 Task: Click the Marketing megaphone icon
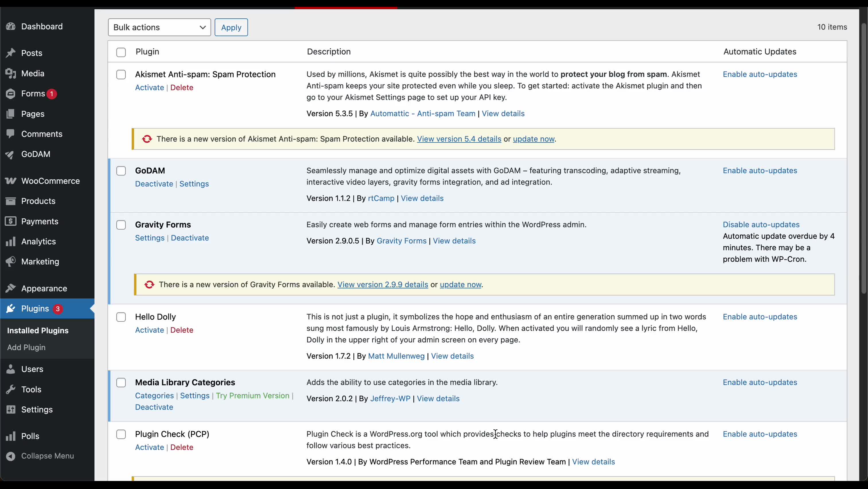coord(11,261)
